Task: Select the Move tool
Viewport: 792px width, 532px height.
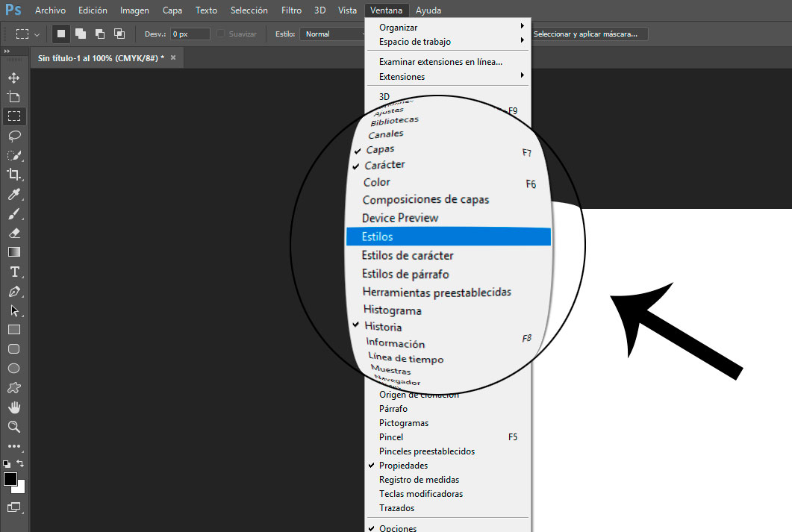Action: click(14, 78)
